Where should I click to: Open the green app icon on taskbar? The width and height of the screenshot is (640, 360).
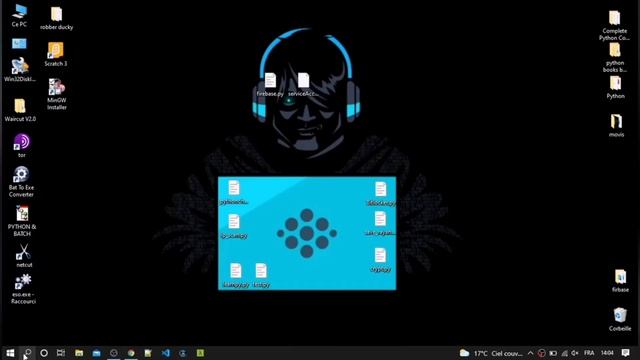[x=200, y=353]
